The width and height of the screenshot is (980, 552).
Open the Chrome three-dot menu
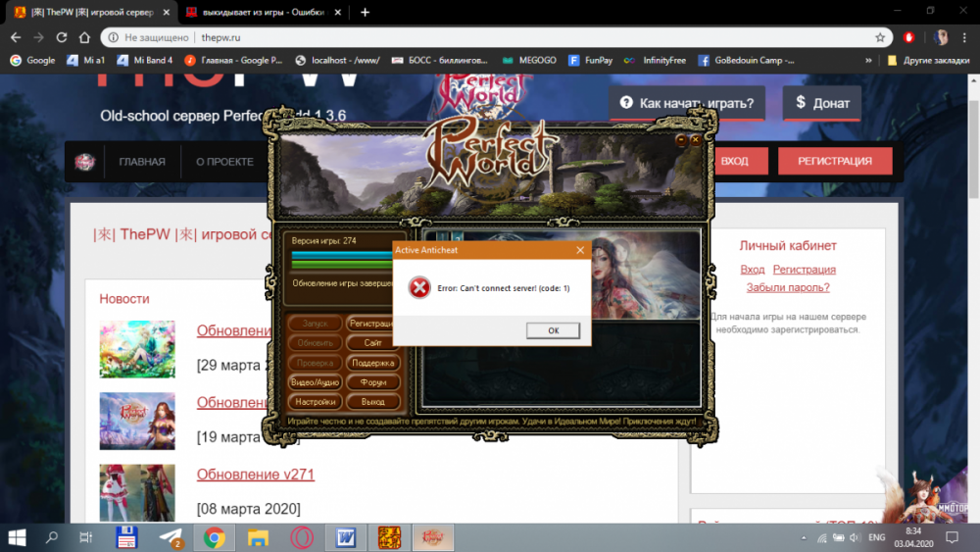965,37
